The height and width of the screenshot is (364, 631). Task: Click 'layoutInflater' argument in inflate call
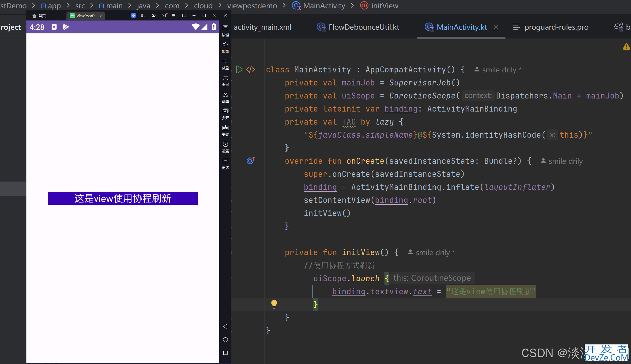[x=517, y=187]
